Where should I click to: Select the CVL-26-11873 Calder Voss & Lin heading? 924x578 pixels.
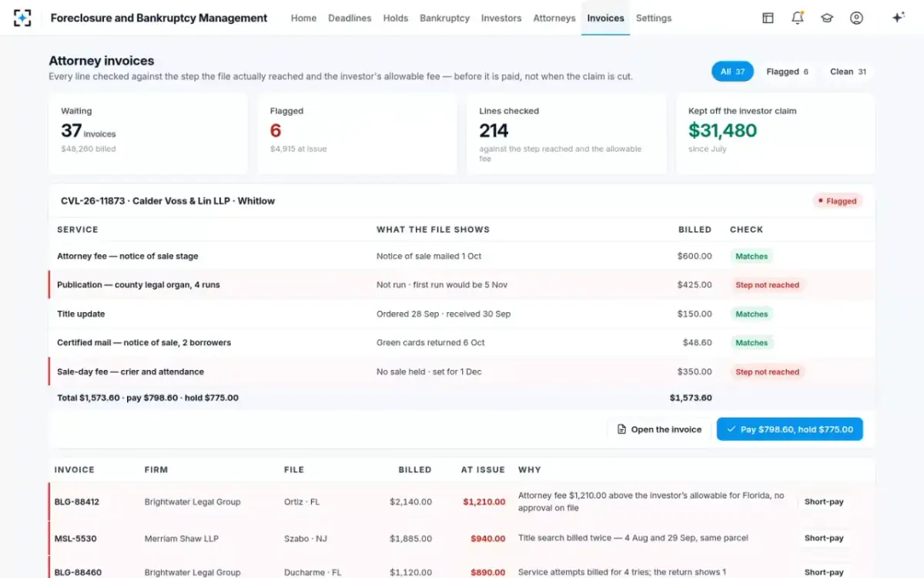click(x=168, y=201)
